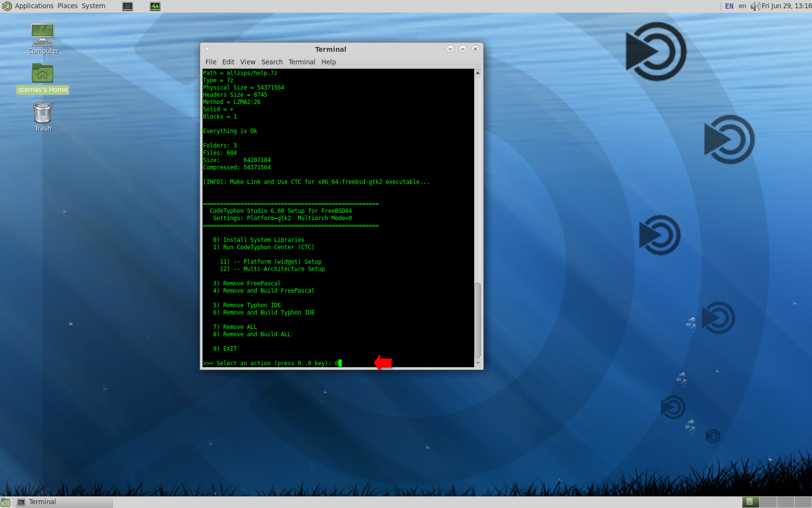Minimize the Terminal window
Image resolution: width=812 pixels, height=508 pixels.
point(450,49)
